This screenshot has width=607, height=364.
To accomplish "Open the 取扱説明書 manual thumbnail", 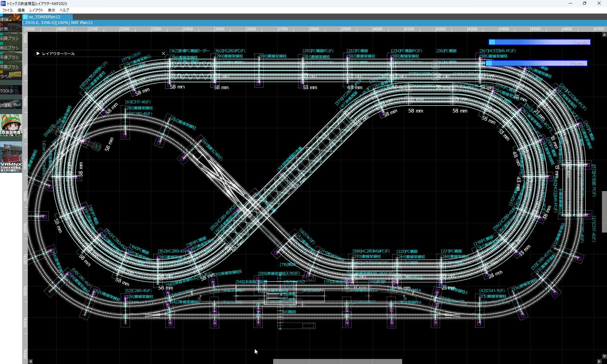I will [11, 125].
